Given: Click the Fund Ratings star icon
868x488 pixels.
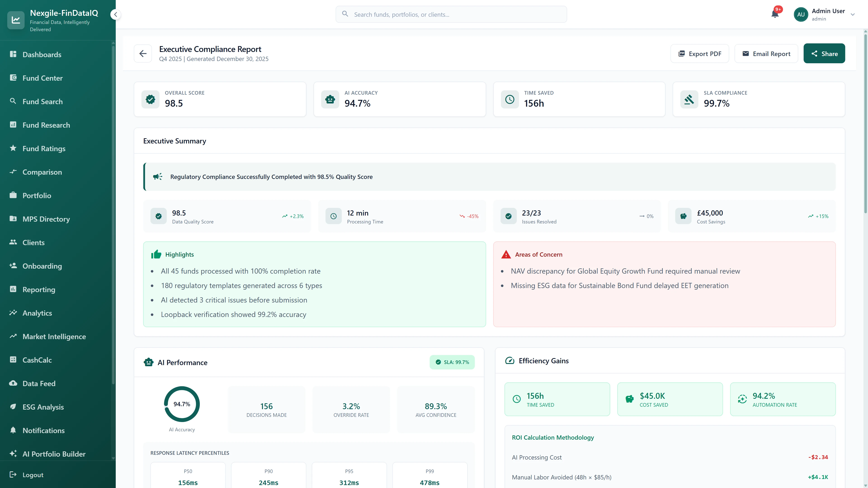Looking at the screenshot, I should [x=13, y=148].
